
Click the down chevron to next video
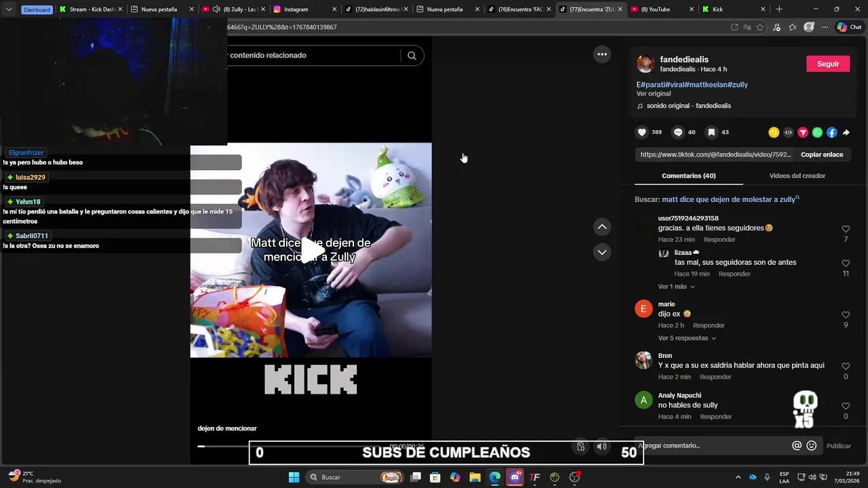pyautogui.click(x=601, y=252)
